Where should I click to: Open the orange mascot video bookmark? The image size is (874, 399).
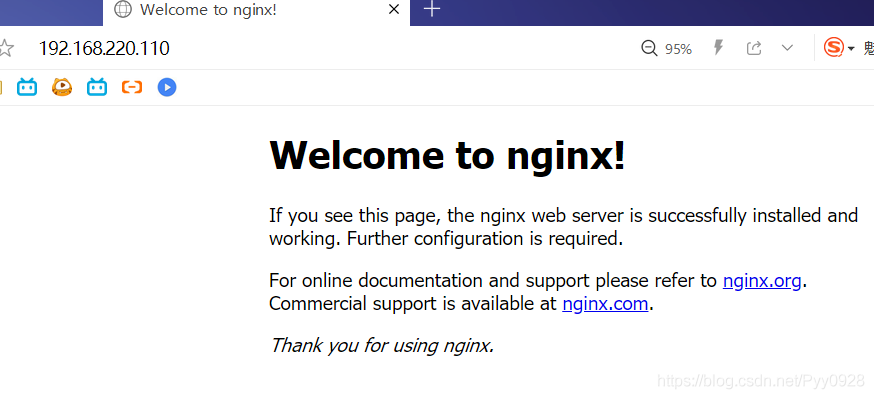[x=62, y=87]
